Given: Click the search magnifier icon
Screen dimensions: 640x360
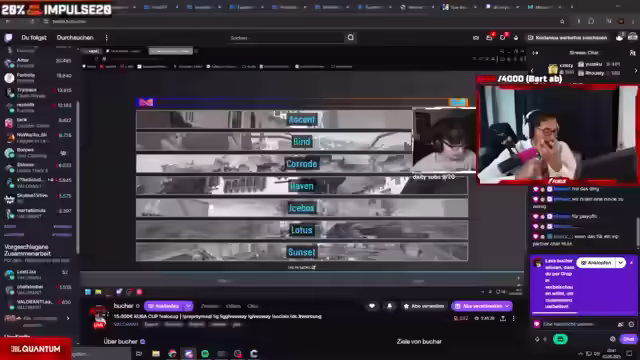Looking at the screenshot, I should point(351,38).
